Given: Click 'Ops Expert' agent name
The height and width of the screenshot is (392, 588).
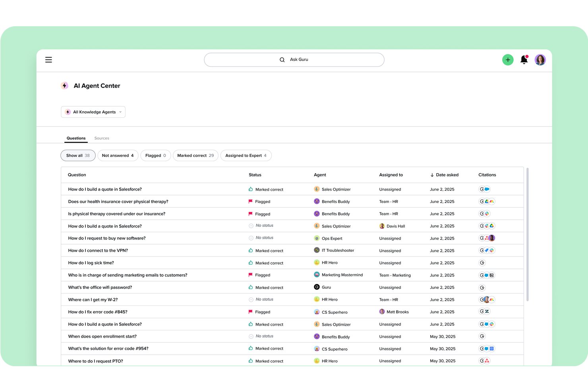Looking at the screenshot, I should pos(332,239).
